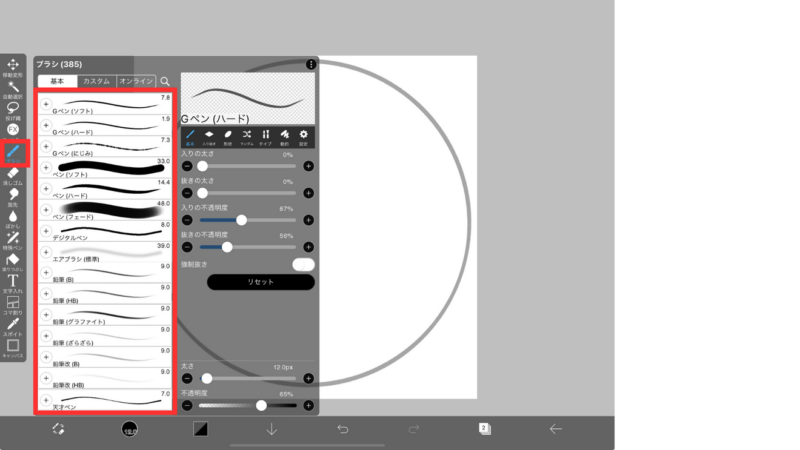800x450 pixels.
Task: Select the Text input tool
Action: click(x=13, y=282)
